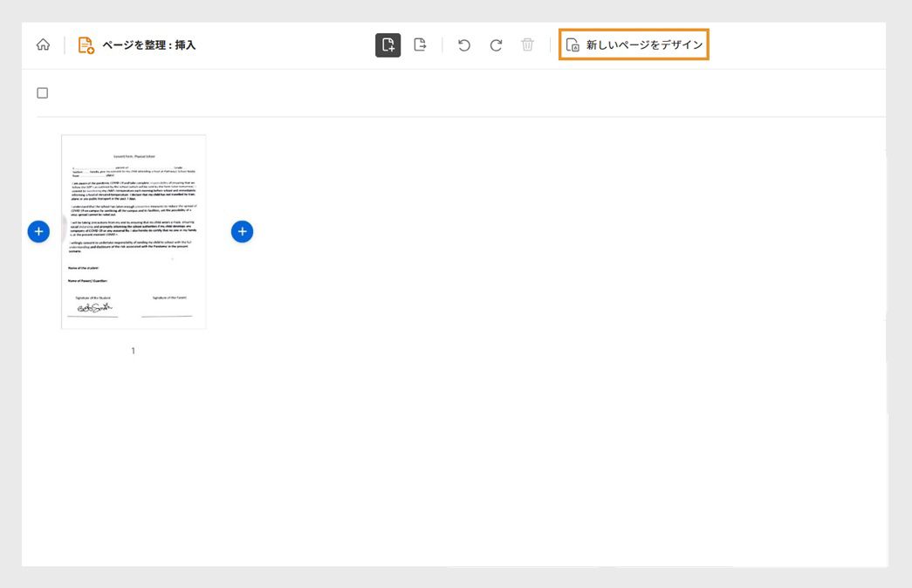Toggle selection of the page 1 thumbnail
The image size is (912, 588).
[133, 230]
